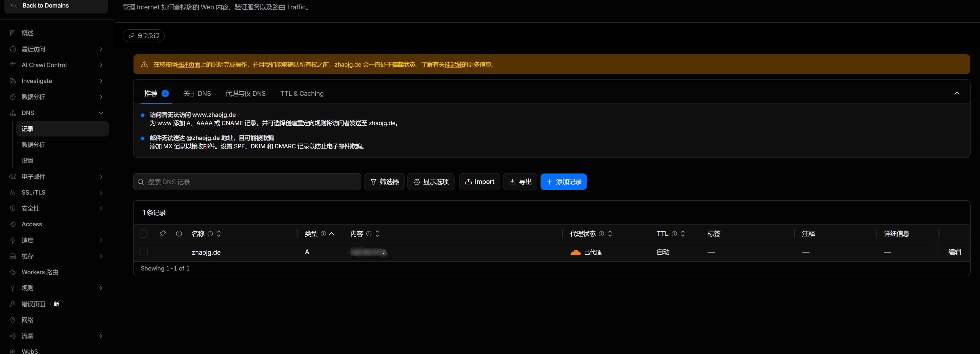Click the info icon next to 名称 header
The height and width of the screenshot is (354, 980).
pyautogui.click(x=210, y=234)
